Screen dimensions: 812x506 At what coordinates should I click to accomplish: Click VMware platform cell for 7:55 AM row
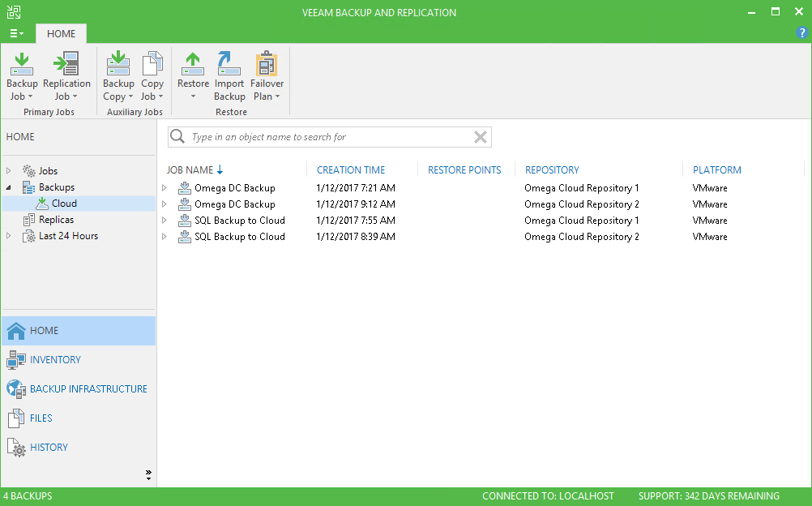[x=710, y=221]
